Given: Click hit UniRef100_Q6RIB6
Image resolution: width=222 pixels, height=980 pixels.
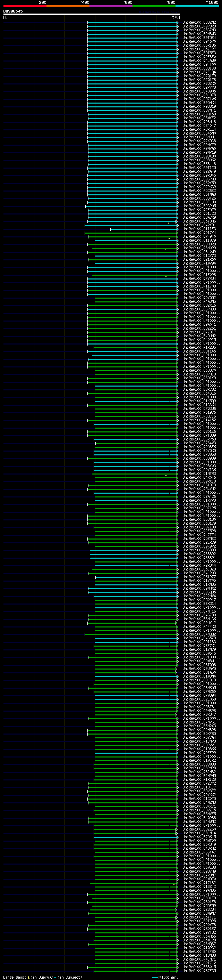Looking at the screenshot, I should point(199,45).
